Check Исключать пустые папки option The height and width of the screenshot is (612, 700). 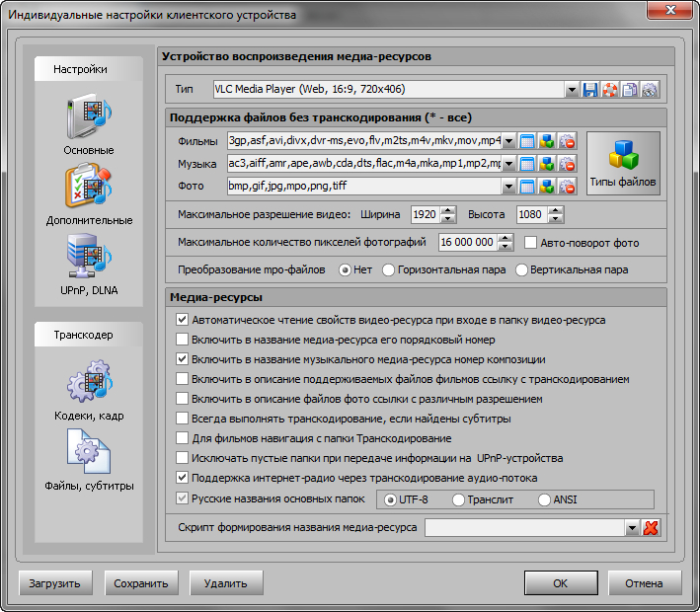point(182,458)
